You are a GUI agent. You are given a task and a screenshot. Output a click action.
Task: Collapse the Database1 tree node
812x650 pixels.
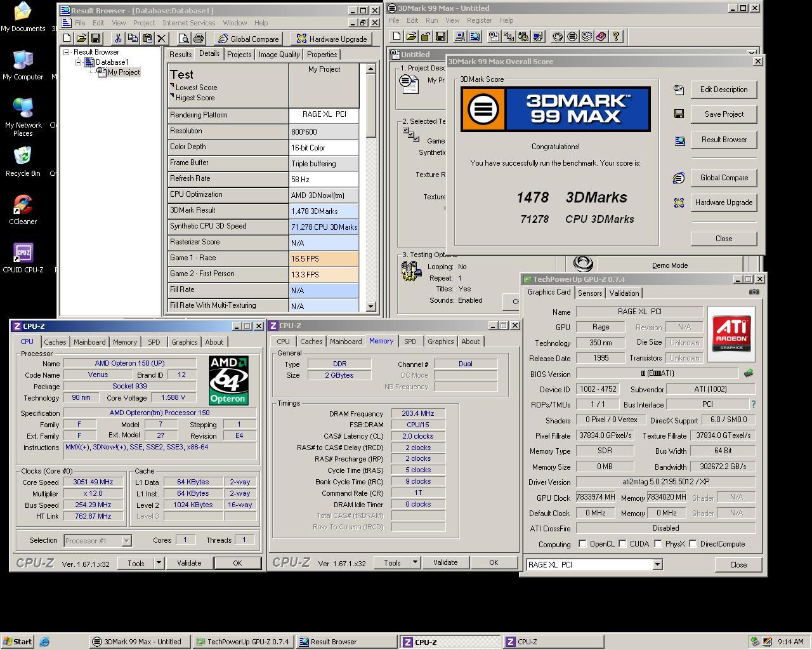(79, 62)
